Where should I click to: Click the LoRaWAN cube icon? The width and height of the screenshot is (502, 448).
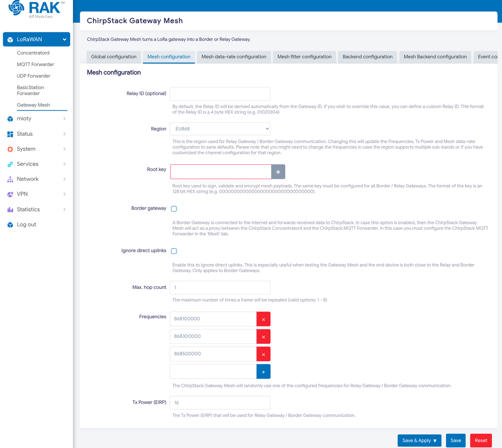10,40
